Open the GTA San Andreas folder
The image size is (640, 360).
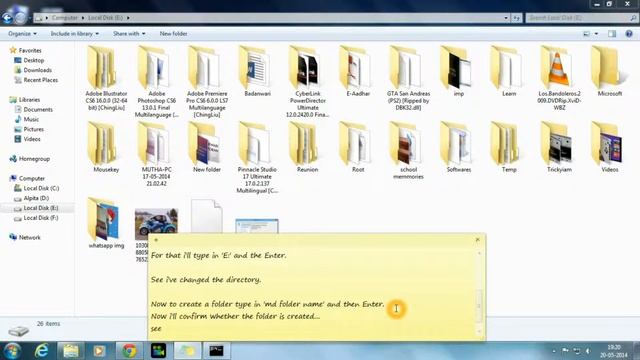tap(408, 78)
